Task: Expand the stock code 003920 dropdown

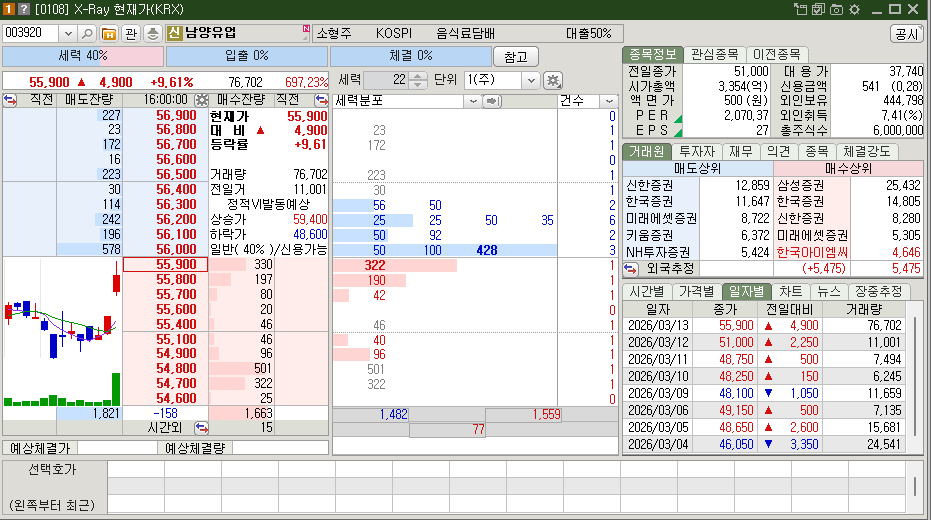Action: [x=68, y=33]
